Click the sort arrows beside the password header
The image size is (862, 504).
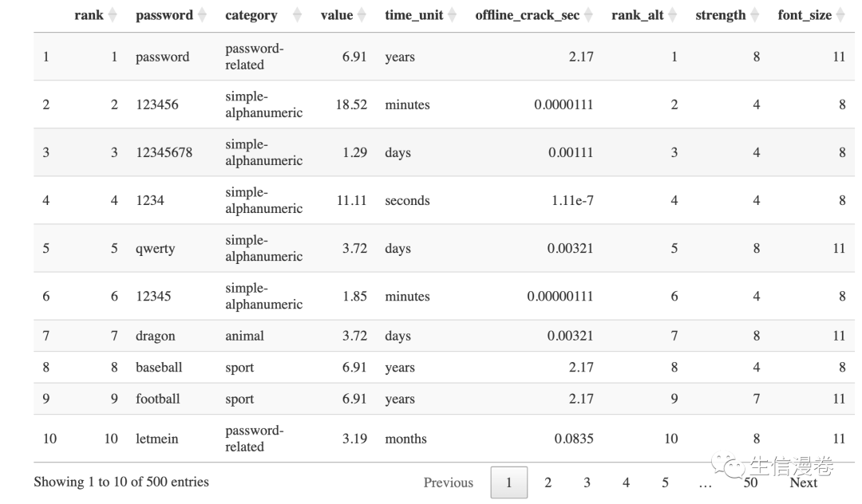pos(202,15)
